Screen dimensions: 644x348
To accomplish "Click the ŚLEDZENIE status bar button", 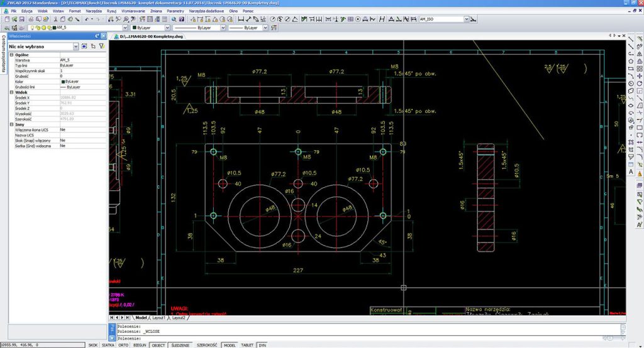I will 180,345.
